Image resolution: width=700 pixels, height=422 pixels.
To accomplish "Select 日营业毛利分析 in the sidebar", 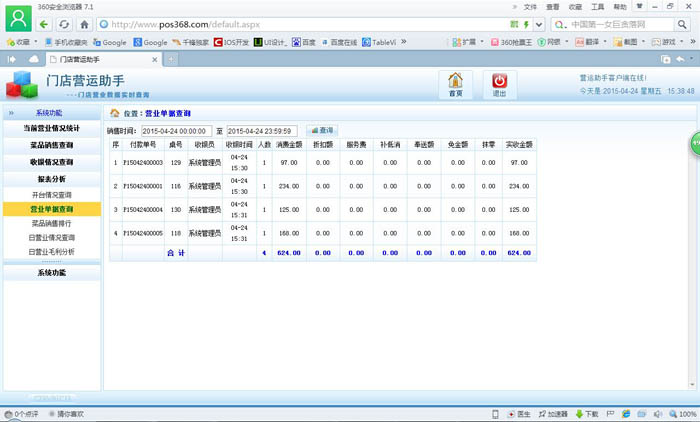I will click(50, 252).
